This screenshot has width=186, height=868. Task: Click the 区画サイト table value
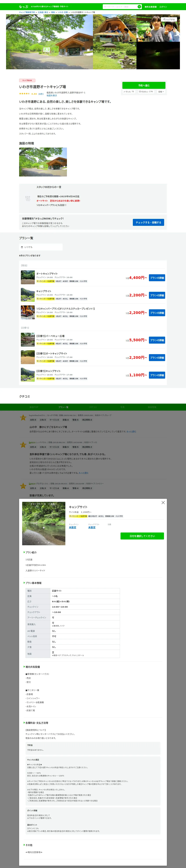click(57, 591)
